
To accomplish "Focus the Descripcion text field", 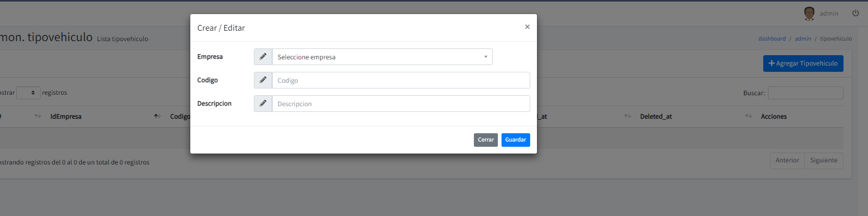I will tap(400, 104).
